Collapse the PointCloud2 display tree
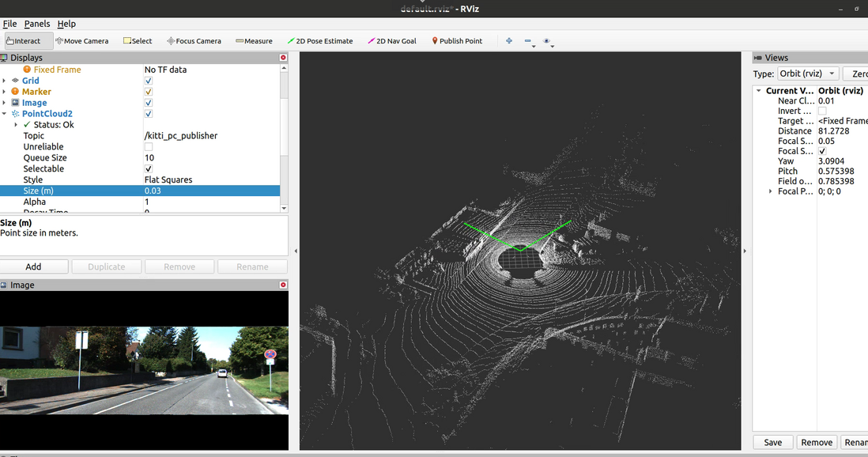 (5, 114)
